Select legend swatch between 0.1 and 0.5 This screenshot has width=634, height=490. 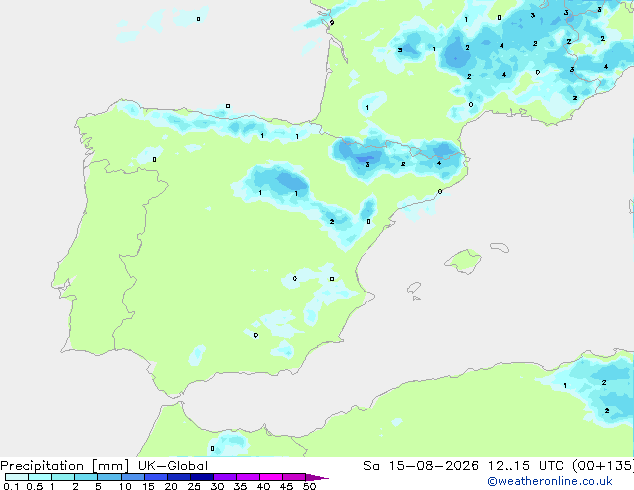(17, 477)
